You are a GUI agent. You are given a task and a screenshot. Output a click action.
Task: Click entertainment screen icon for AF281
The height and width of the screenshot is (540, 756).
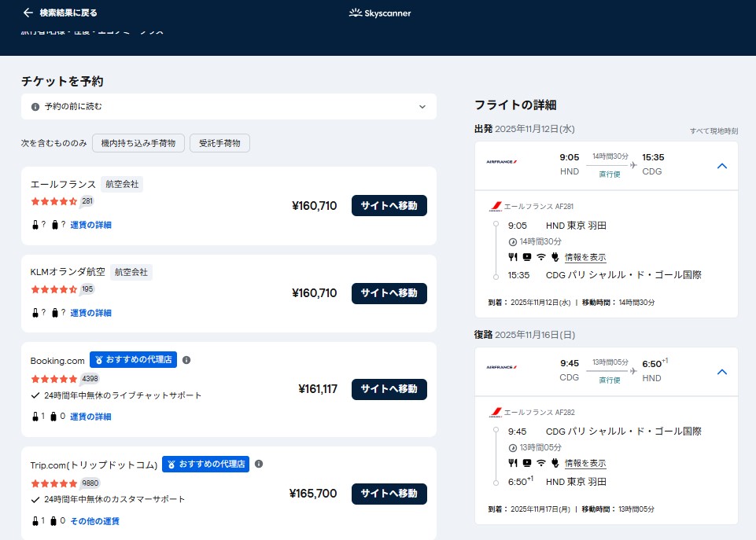coord(527,257)
